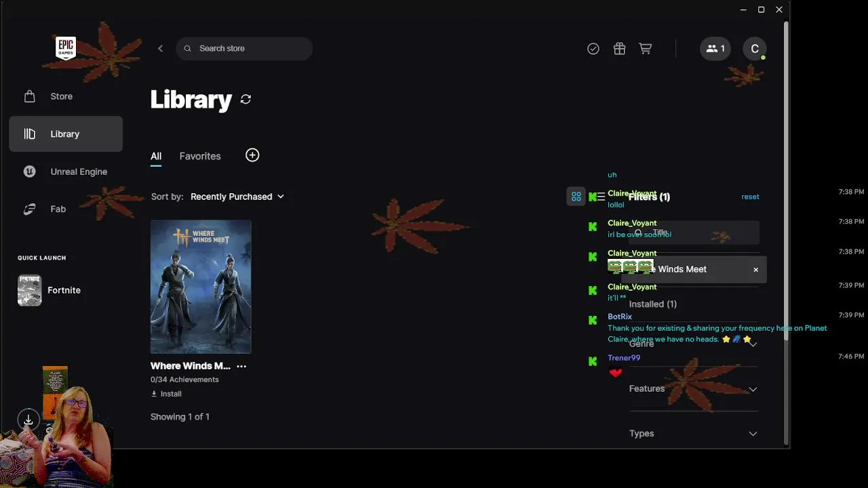
Task: Expand the Genre filter section
Action: [693, 344]
